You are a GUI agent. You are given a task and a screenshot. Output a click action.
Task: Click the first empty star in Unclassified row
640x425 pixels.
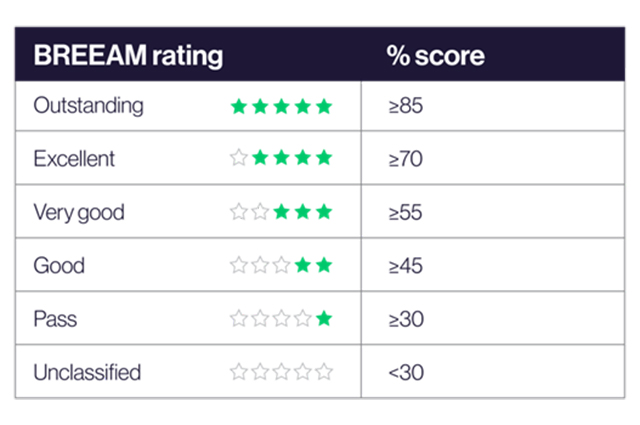pyautogui.click(x=239, y=372)
